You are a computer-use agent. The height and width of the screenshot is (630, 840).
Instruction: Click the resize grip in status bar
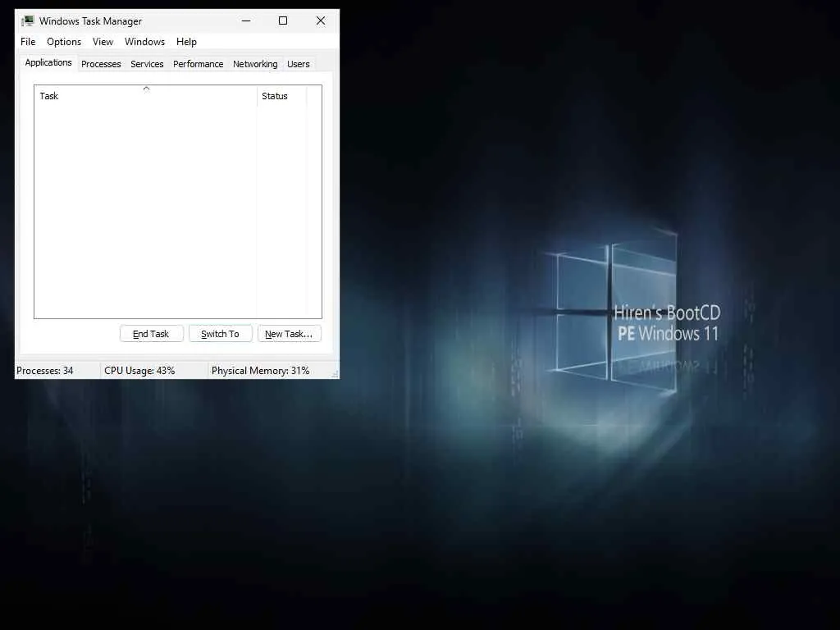click(x=335, y=374)
